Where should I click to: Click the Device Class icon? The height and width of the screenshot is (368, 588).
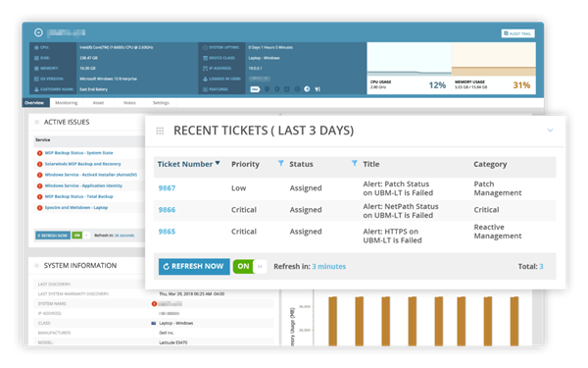(205, 58)
